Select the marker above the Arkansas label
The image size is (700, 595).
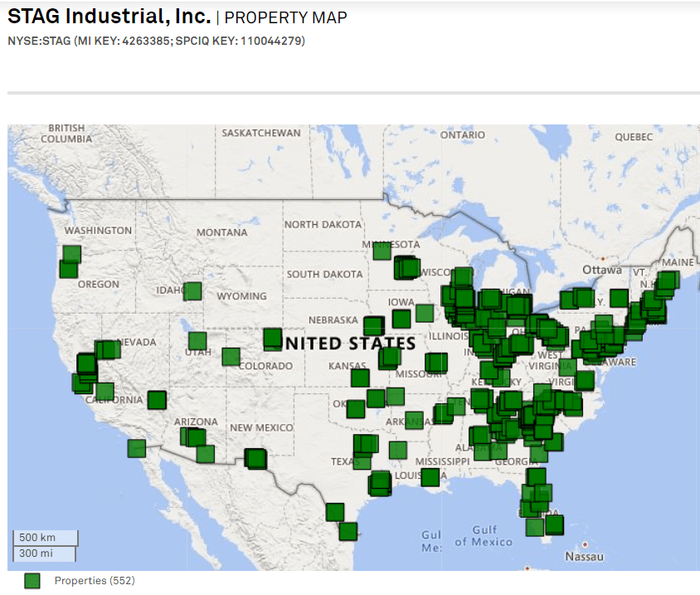[x=414, y=421]
